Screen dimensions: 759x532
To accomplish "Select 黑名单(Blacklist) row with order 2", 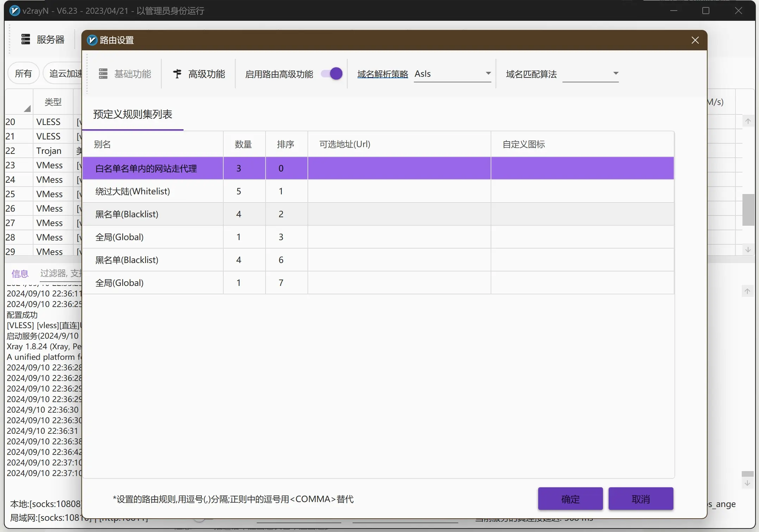I will coord(378,214).
